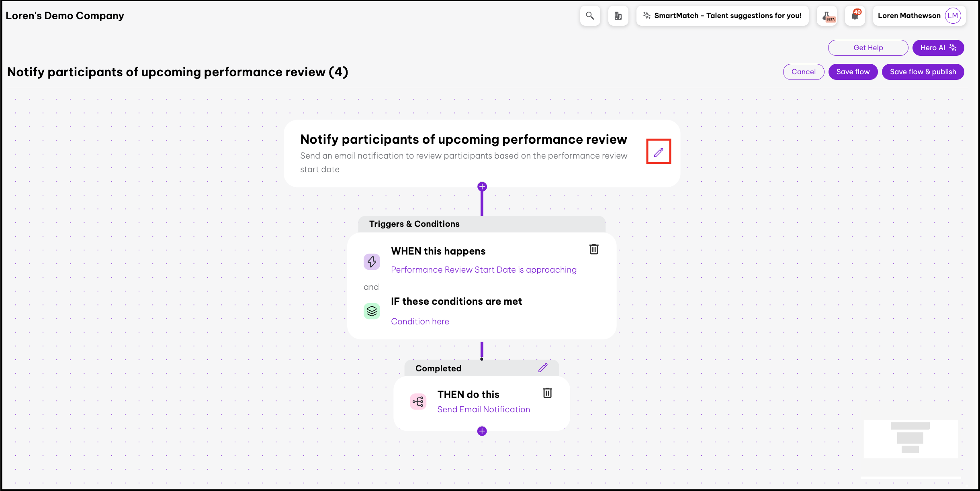Click the flow minimap thumbnail

pos(910,438)
